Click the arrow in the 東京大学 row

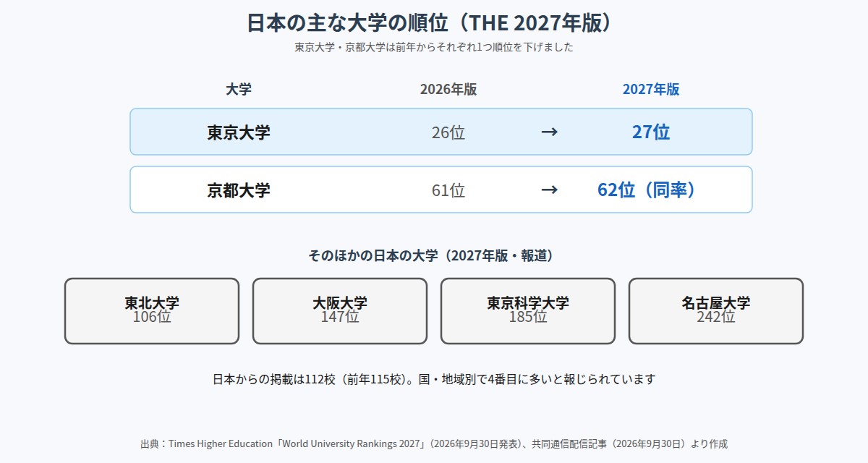(x=550, y=132)
